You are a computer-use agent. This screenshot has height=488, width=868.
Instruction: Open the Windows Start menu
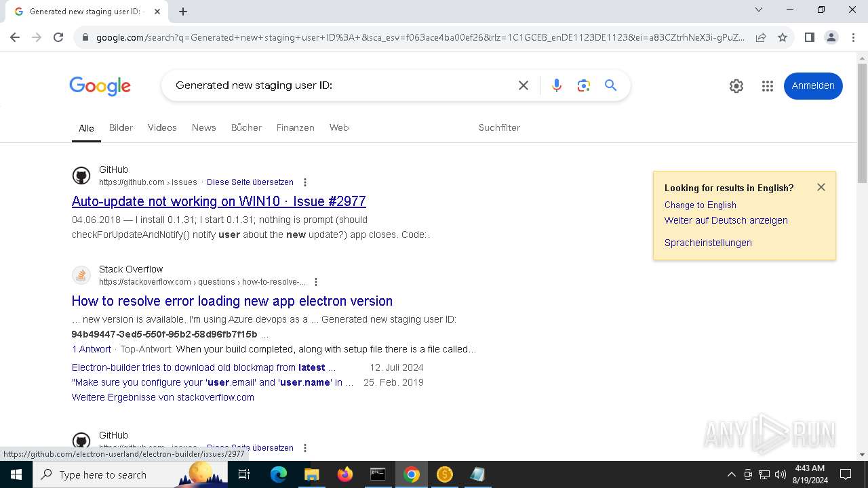(x=16, y=474)
